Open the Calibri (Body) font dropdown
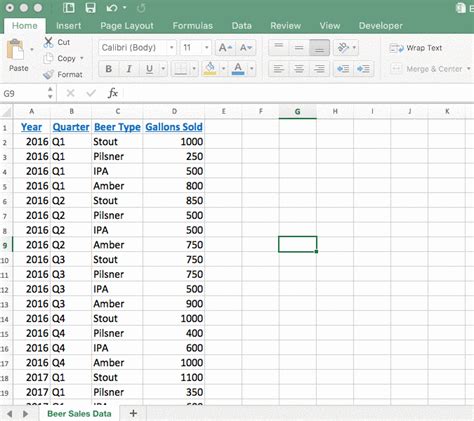Screen dimensions: 474x421 (x=172, y=48)
